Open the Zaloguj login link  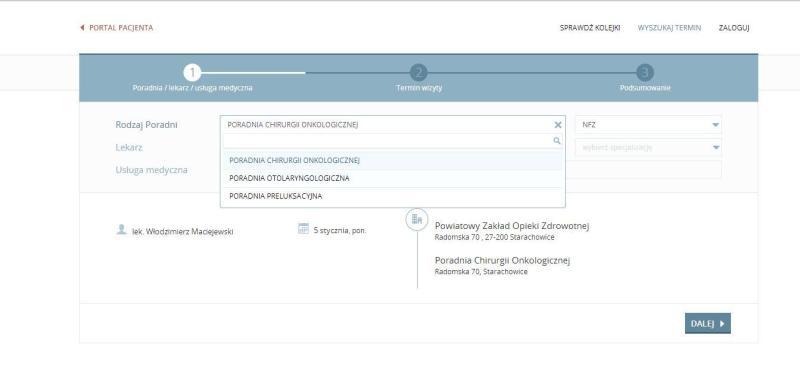734,28
